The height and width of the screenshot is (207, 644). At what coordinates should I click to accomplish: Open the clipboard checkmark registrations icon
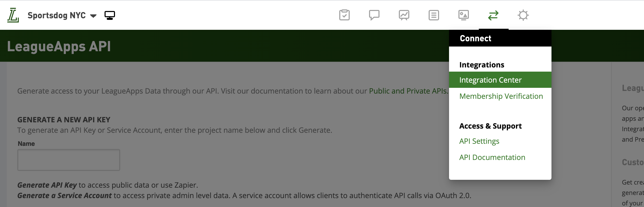(344, 15)
